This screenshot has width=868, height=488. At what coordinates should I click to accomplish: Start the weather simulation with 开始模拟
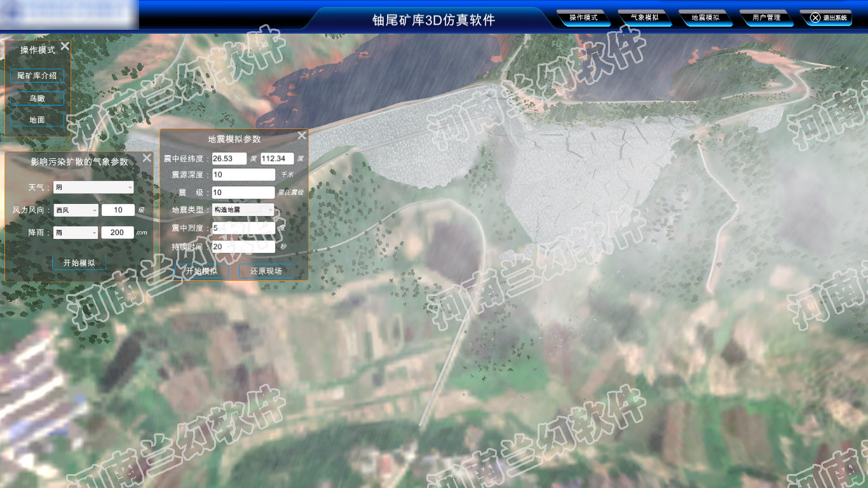pyautogui.click(x=79, y=263)
